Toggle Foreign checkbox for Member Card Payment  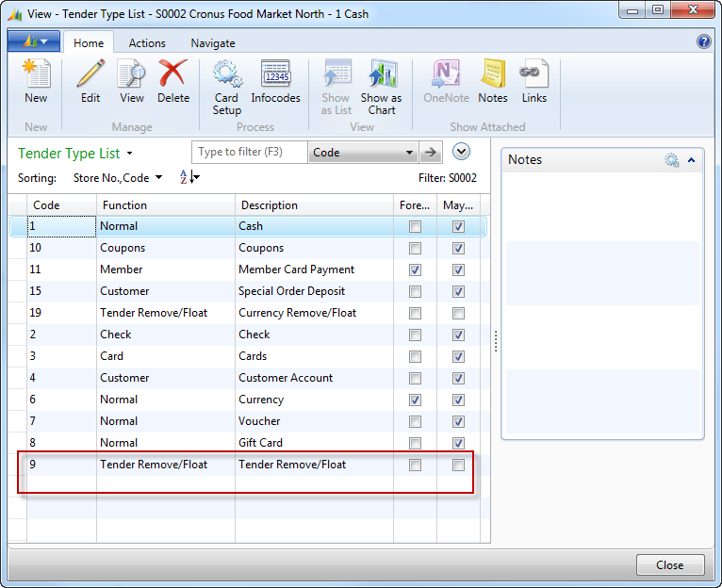(415, 270)
